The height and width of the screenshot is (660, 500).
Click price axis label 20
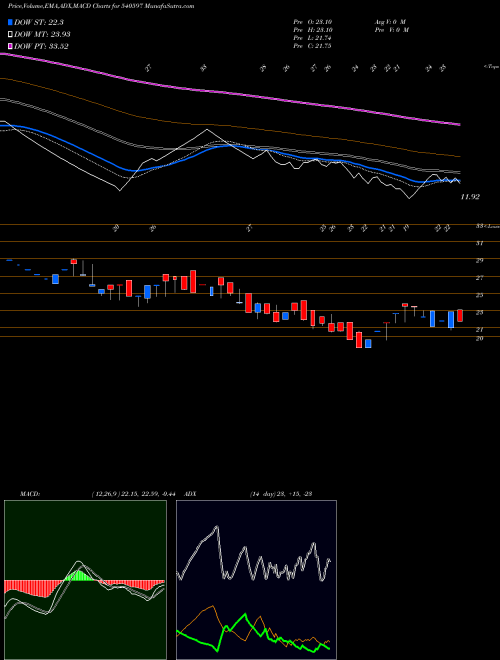coord(479,338)
